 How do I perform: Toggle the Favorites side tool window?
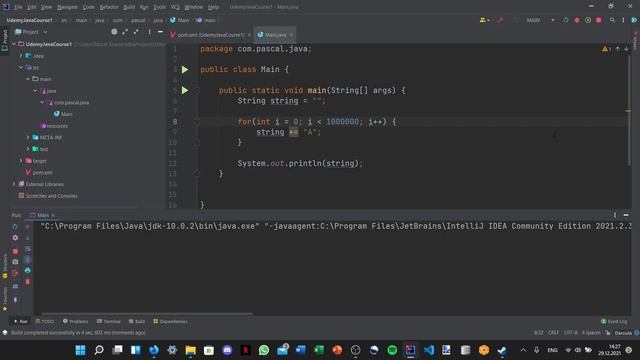[x=4, y=299]
